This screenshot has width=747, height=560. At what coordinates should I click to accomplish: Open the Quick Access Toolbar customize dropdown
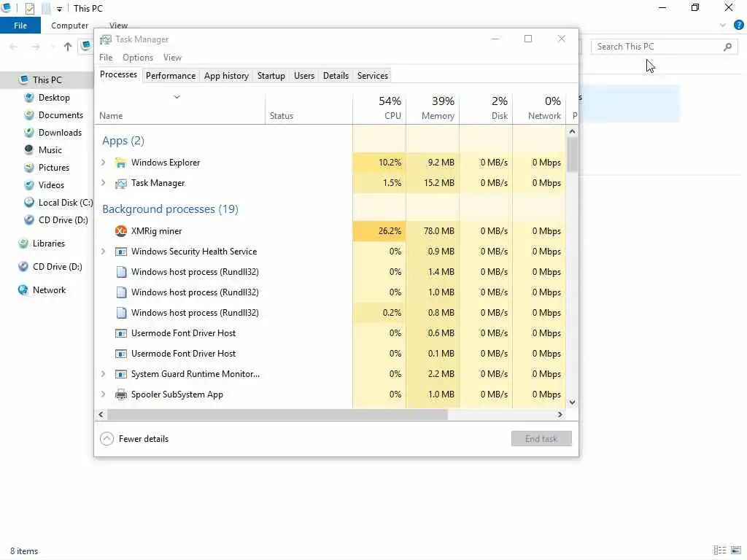[59, 9]
